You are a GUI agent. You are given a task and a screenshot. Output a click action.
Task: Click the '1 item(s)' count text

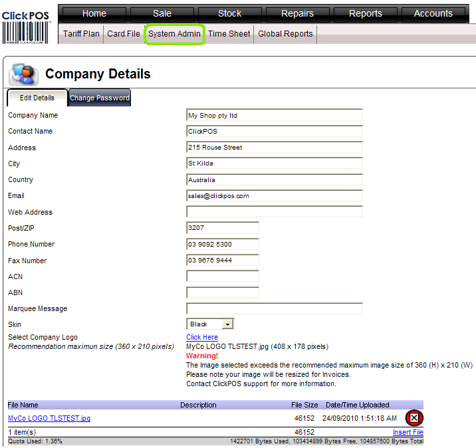click(22, 432)
